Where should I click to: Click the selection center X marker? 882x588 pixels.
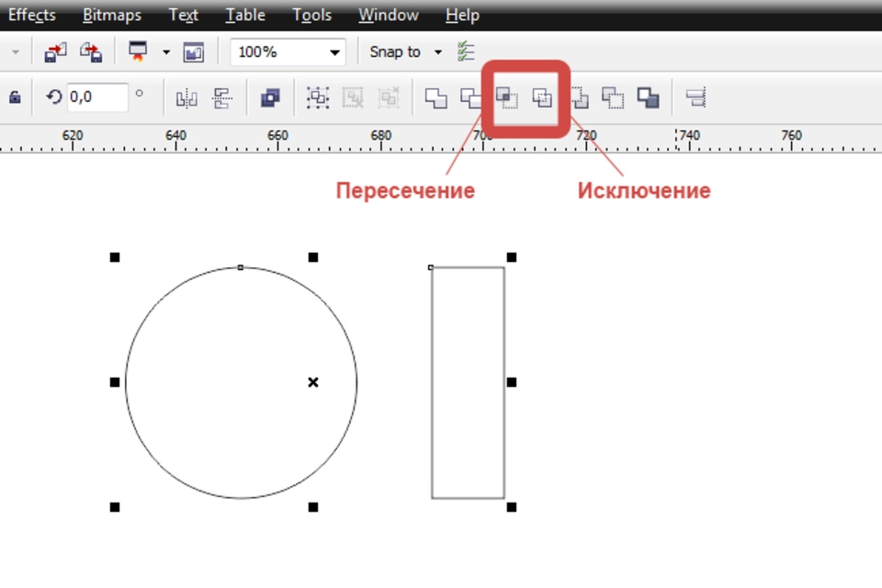tap(313, 382)
